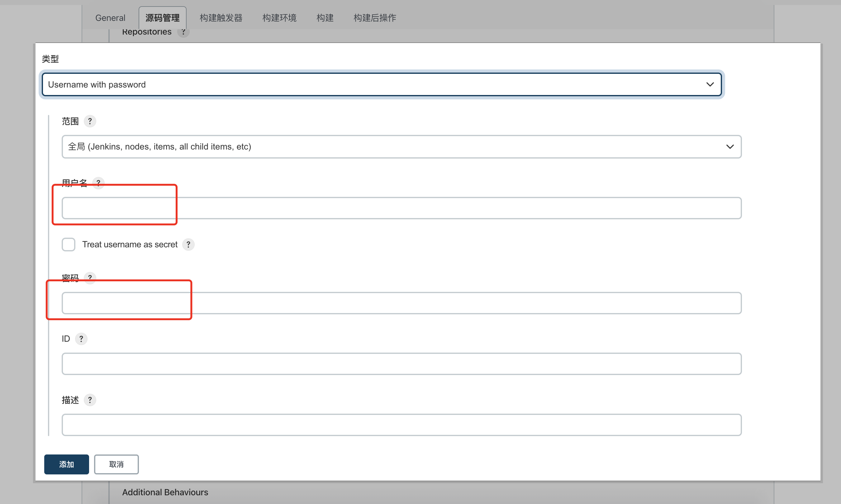Click the 添加 button
This screenshot has height=504, width=841.
click(x=67, y=464)
